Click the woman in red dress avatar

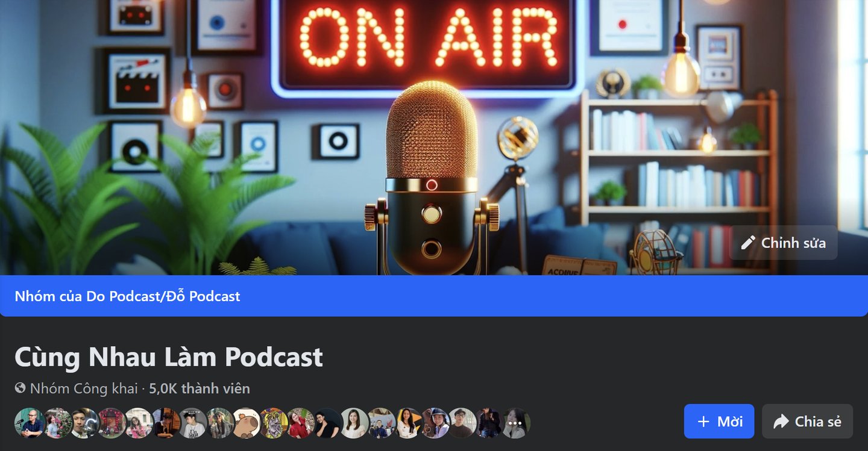pos(300,423)
